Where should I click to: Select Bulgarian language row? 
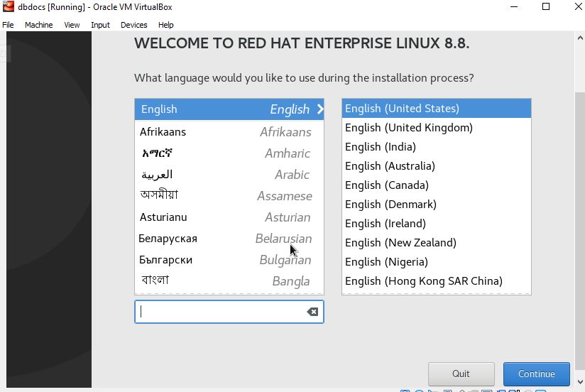pos(229,259)
